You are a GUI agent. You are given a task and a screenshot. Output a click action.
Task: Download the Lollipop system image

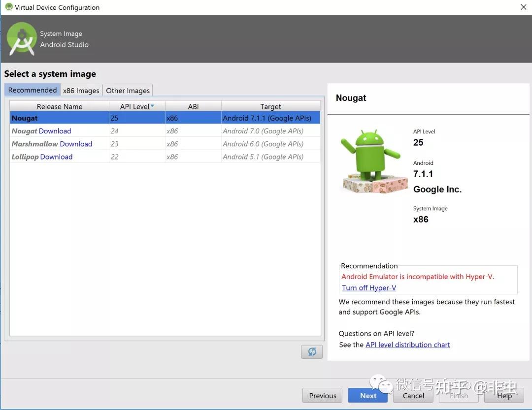tap(56, 157)
